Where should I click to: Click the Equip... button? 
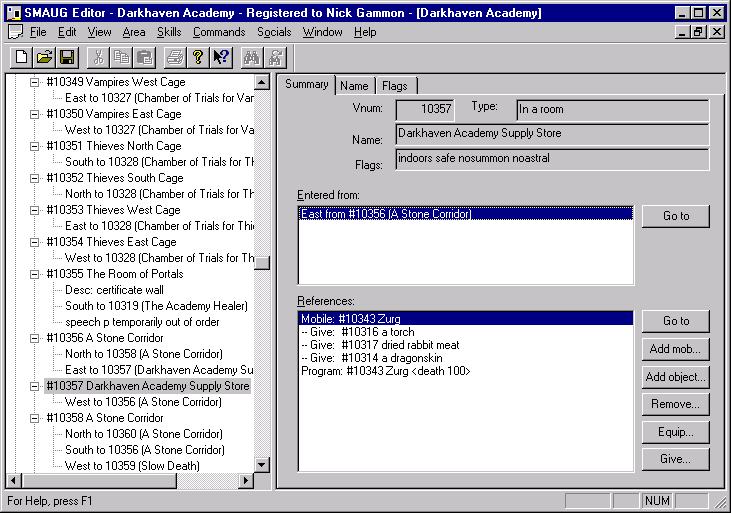pyautogui.click(x=676, y=432)
